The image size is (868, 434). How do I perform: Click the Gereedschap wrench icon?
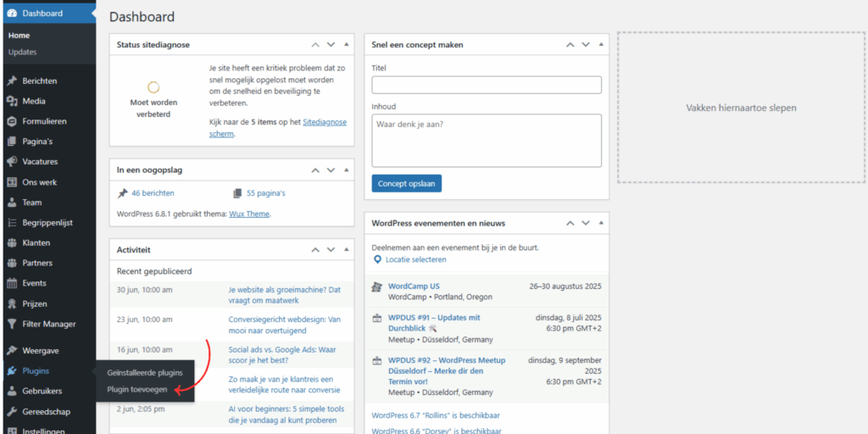point(12,412)
